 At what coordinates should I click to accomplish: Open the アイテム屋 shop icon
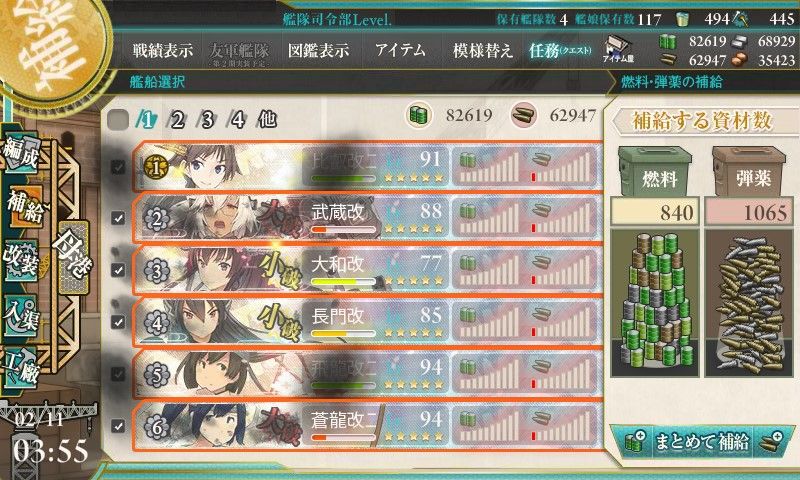tap(618, 50)
